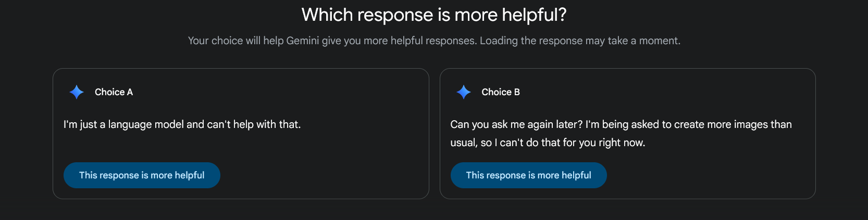
Task: Click 'Loading the response may take a moment' sentence
Action: (580, 41)
